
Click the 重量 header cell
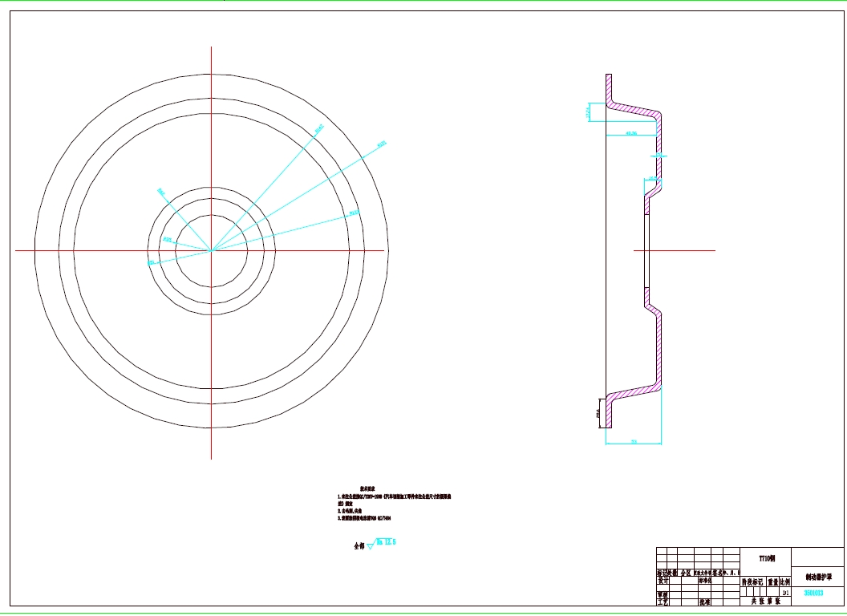773,582
